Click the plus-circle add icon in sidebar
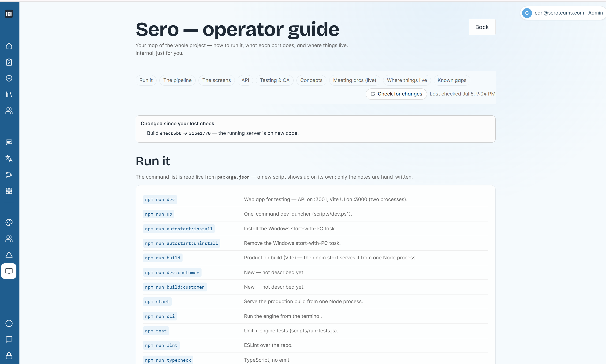 9,78
